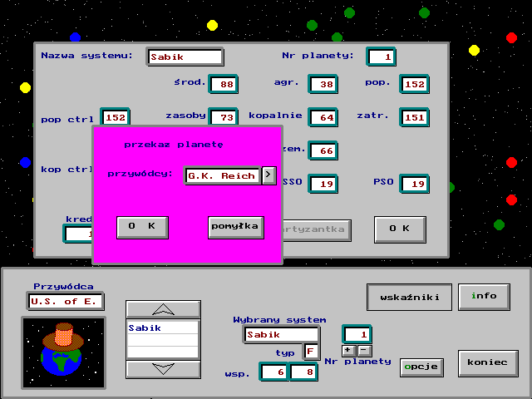The width and height of the screenshot is (532, 399).
Task: Click the yellow star beside the top red star
Action: click(x=474, y=50)
